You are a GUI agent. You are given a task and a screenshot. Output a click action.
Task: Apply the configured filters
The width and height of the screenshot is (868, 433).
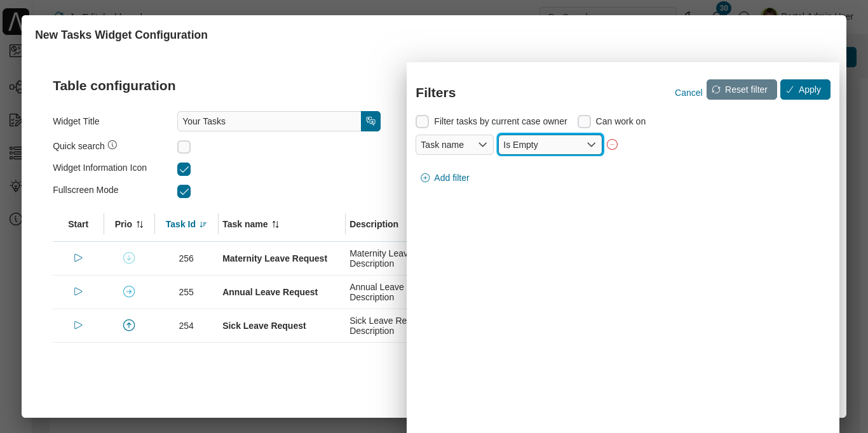click(x=805, y=90)
